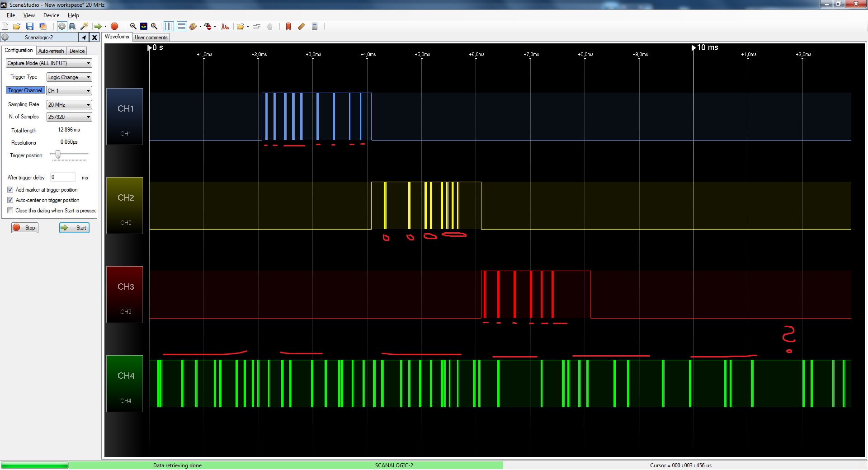Click the Trigger position slider handle
The height and width of the screenshot is (470, 868).
click(58, 155)
